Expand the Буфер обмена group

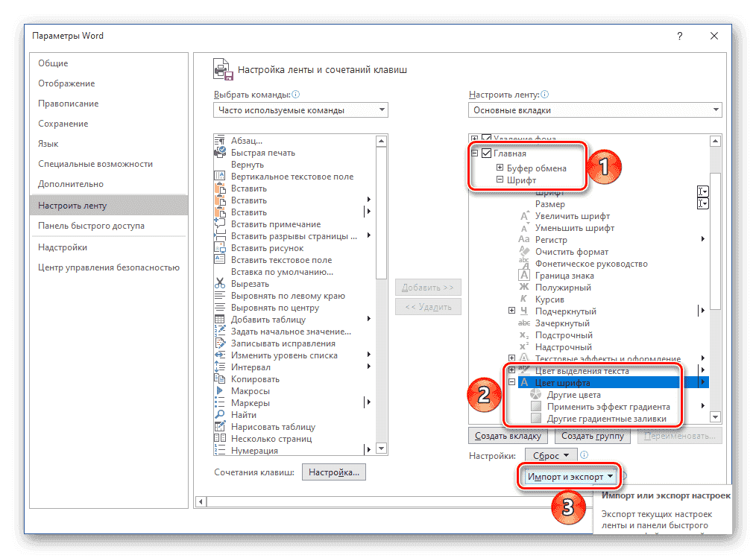[500, 168]
